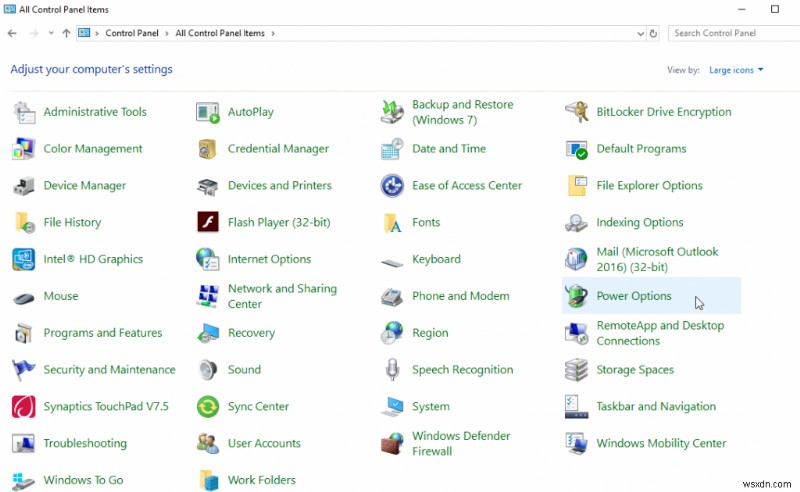The height and width of the screenshot is (492, 800).
Task: Open the recent locations dropdown arrow
Action: [51, 33]
